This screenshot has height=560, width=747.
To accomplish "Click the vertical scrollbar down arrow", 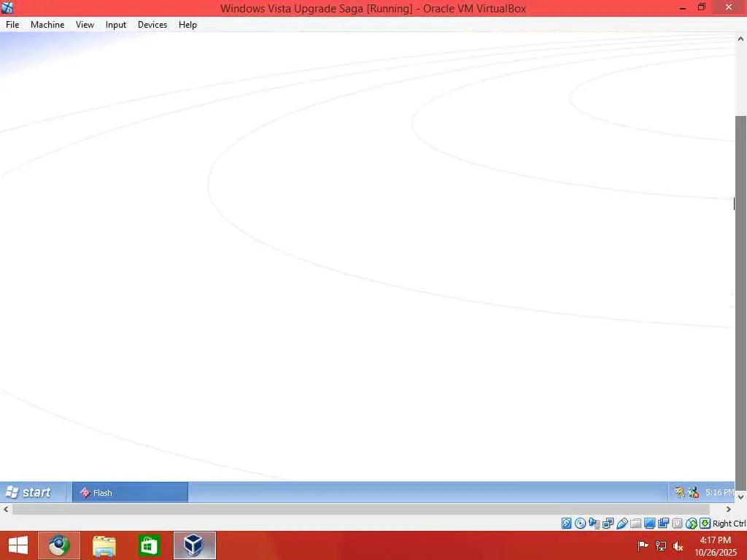I will tap(740, 497).
